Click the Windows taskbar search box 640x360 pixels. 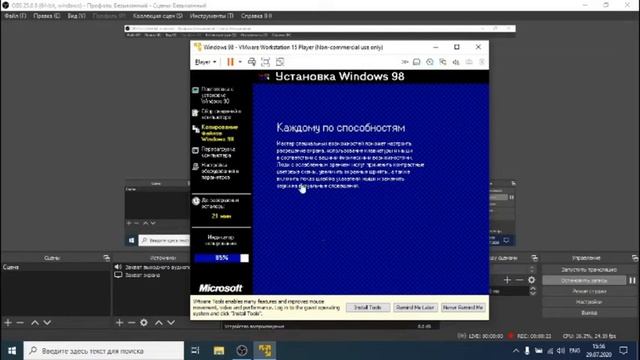point(104,351)
